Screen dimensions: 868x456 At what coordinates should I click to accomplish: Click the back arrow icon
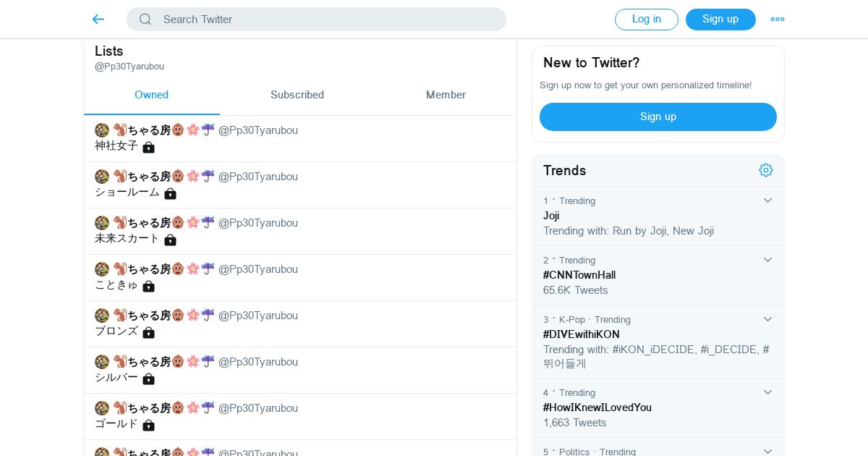pyautogui.click(x=98, y=20)
